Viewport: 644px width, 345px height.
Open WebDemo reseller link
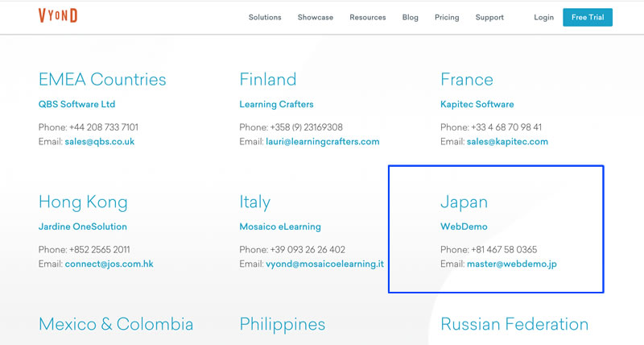464,227
